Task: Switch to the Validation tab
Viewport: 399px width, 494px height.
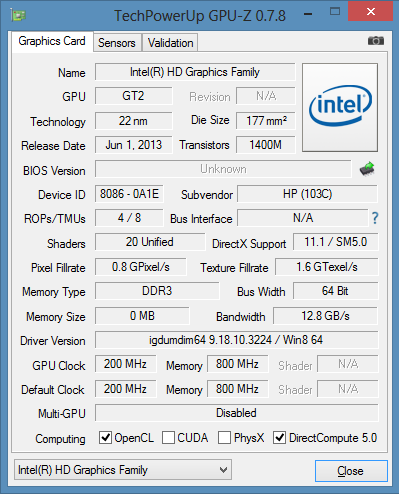Action: (170, 43)
